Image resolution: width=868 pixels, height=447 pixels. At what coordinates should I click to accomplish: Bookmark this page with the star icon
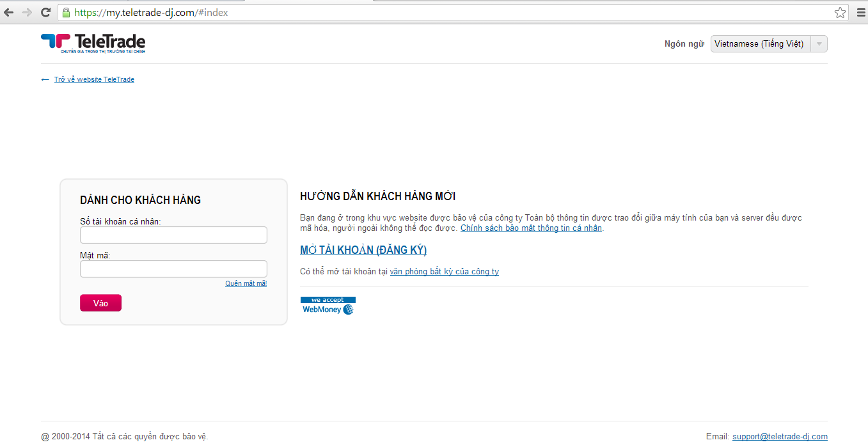[x=840, y=12]
